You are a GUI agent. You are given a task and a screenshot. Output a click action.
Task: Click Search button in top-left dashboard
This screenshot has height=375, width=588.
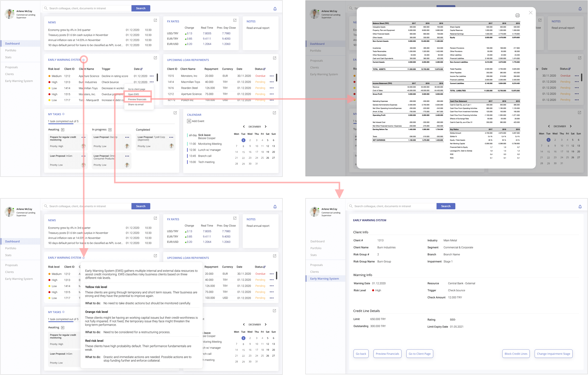pos(141,8)
